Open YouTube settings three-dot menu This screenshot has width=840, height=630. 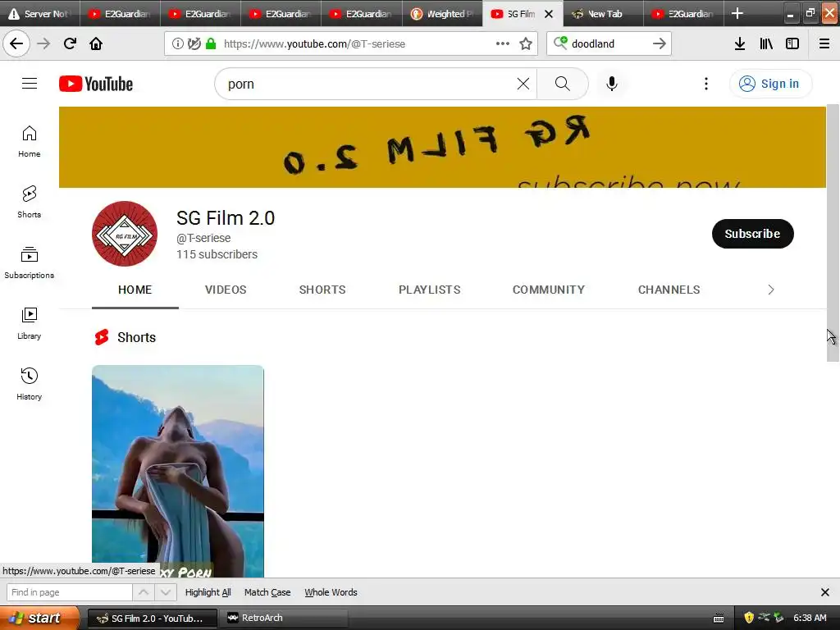[706, 84]
